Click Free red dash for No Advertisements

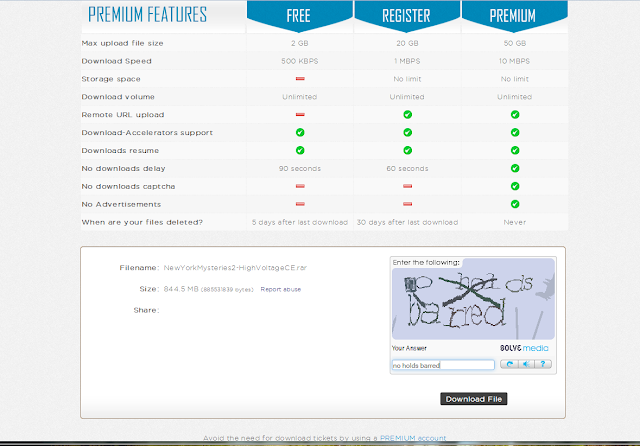click(x=300, y=204)
